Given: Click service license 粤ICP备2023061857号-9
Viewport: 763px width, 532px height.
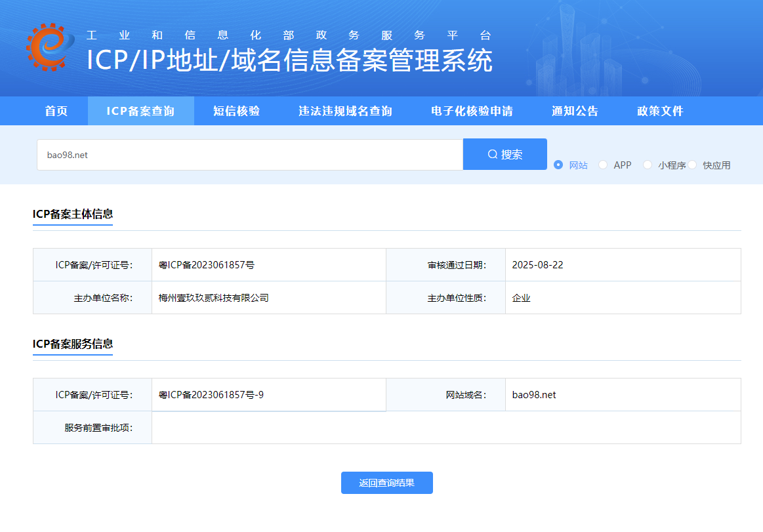Looking at the screenshot, I should 211,395.
